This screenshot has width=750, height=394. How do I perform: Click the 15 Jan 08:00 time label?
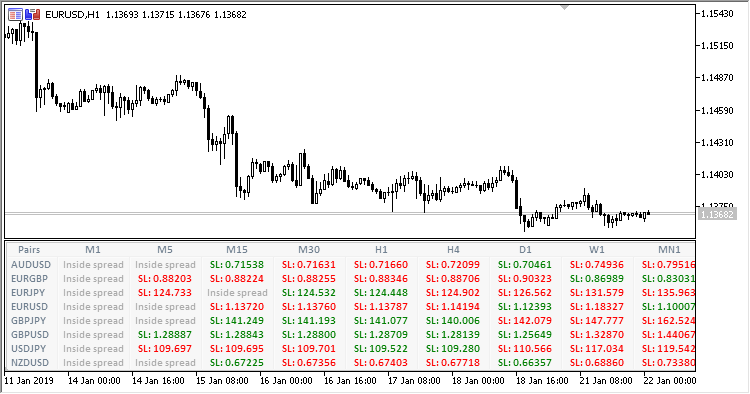click(222, 381)
